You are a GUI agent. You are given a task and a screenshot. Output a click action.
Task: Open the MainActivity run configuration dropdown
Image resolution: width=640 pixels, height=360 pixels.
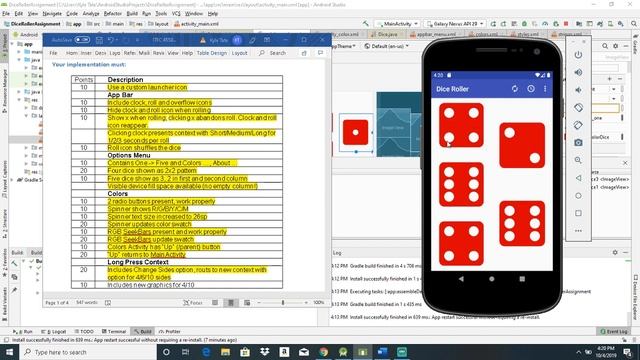click(397, 24)
